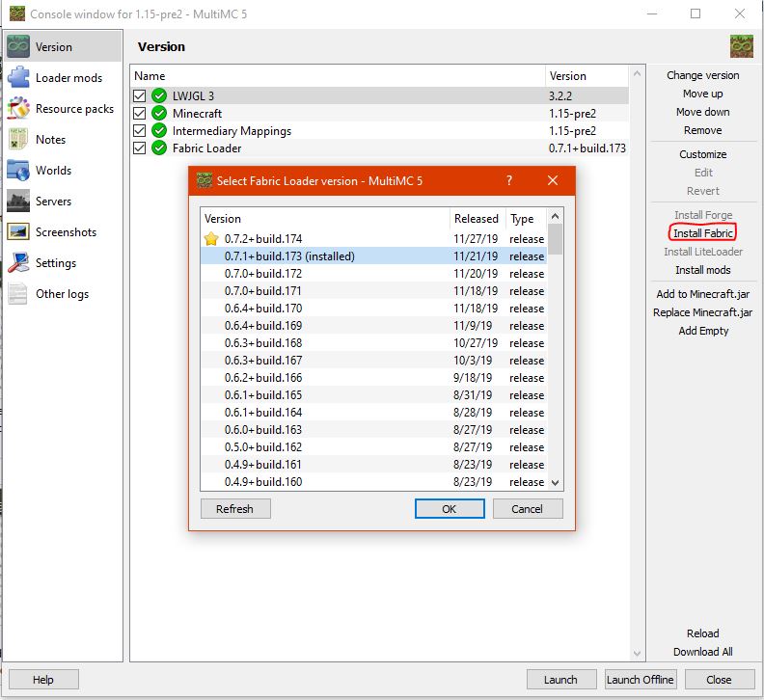The height and width of the screenshot is (700, 764).
Task: Open the Screenshots picture icon
Action: [x=18, y=231]
